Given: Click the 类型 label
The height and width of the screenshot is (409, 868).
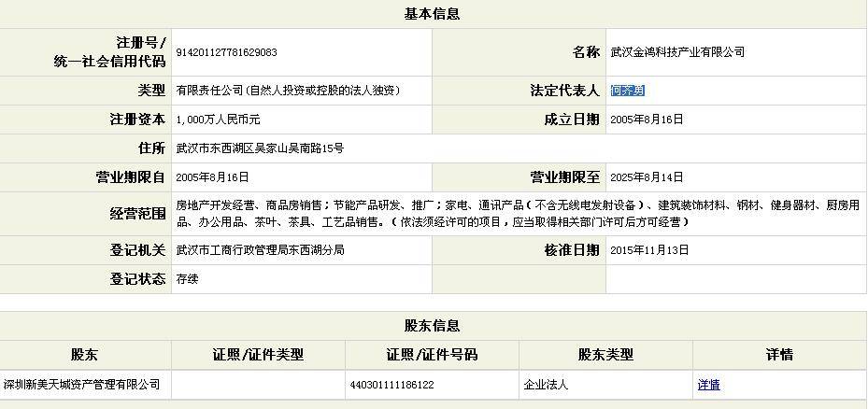Looking at the screenshot, I should point(151,91).
